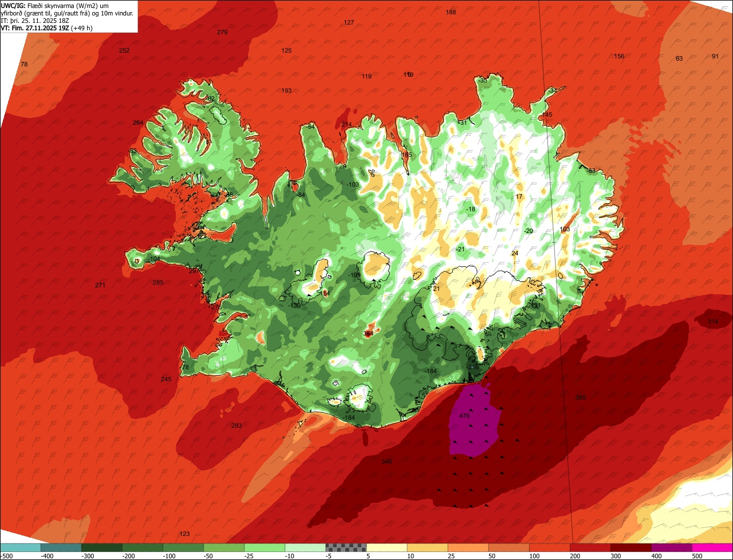The width and height of the screenshot is (733, 560).
Task: Click the value 214 on the north coast
Action: [346, 125]
